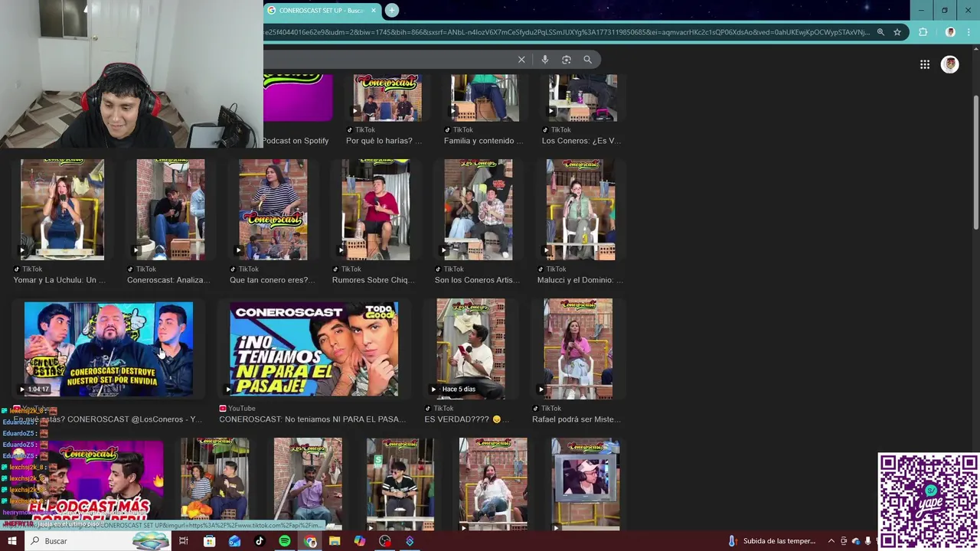Click the ES VERDAD???? caption link
The height and width of the screenshot is (551, 980).
(x=468, y=419)
